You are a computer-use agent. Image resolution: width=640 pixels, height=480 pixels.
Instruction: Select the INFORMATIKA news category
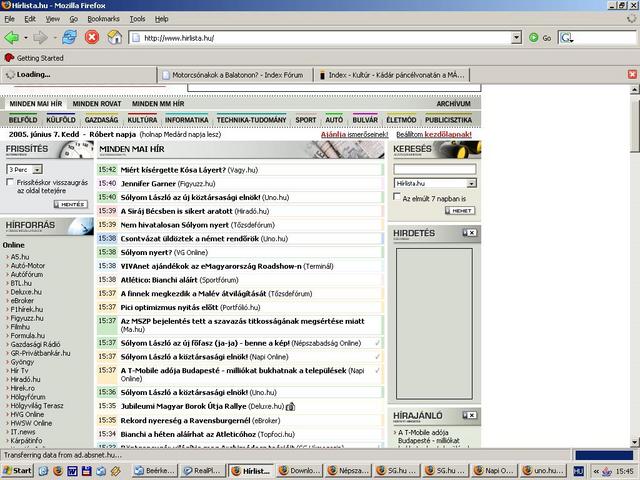[187, 120]
